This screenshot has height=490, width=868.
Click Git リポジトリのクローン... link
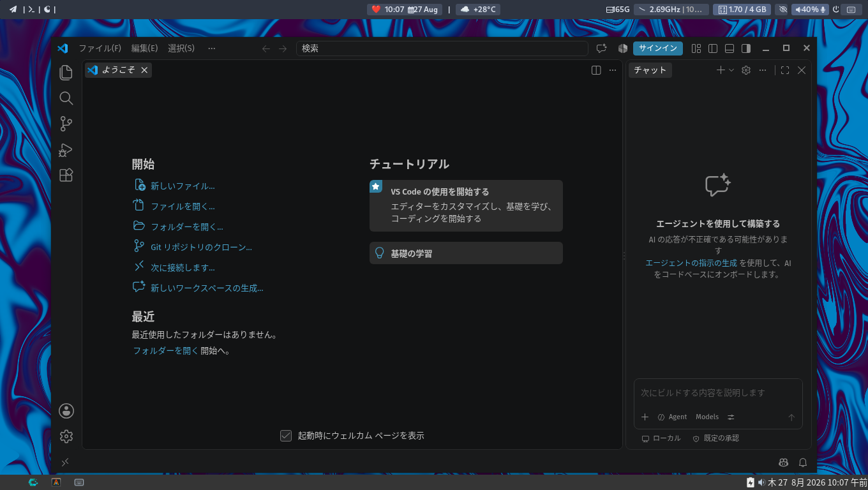point(201,248)
